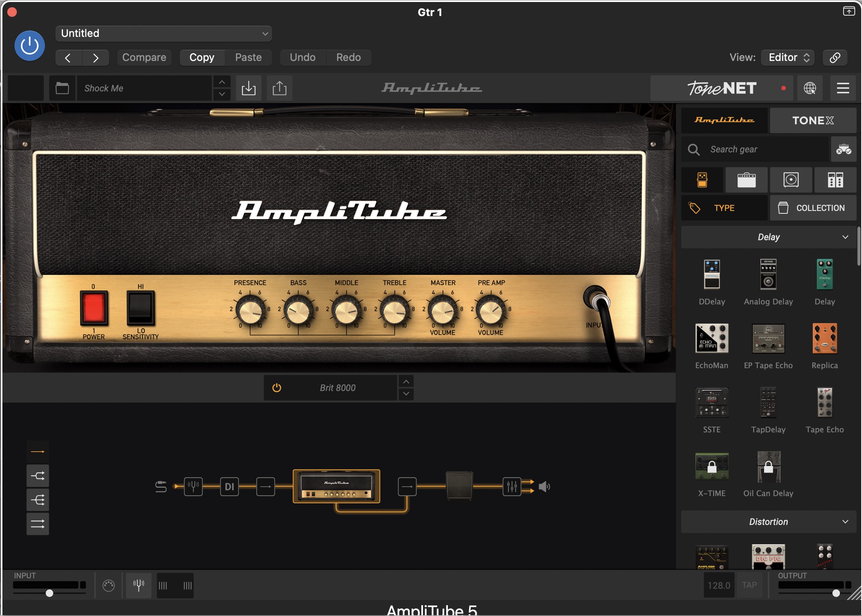Screen dimensions: 862x616
Task: Open the hamburger menu icon
Action: [x=843, y=88]
